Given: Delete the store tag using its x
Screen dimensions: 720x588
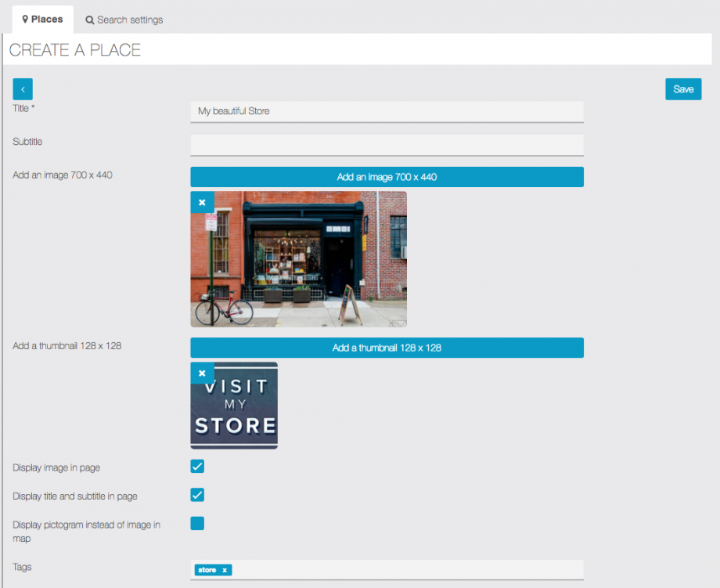Looking at the screenshot, I should pos(225,570).
